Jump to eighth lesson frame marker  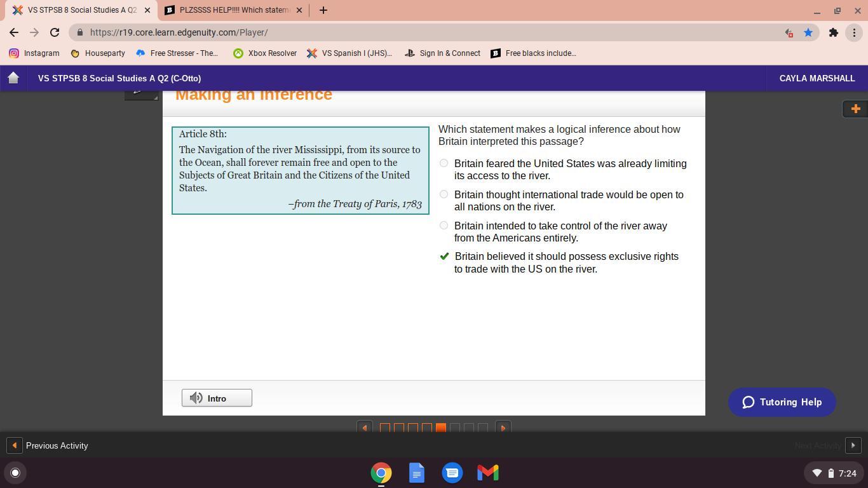(483, 428)
